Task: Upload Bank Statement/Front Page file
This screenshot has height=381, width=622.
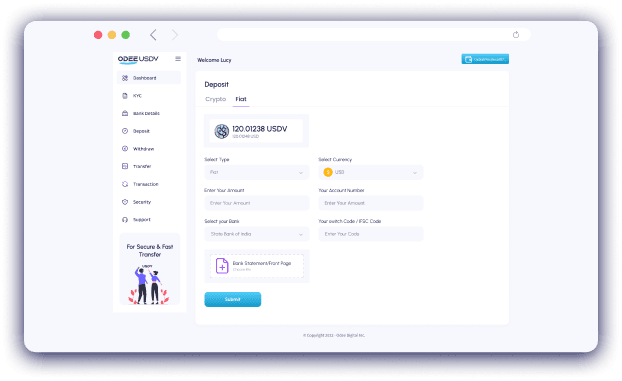Action: [257, 266]
